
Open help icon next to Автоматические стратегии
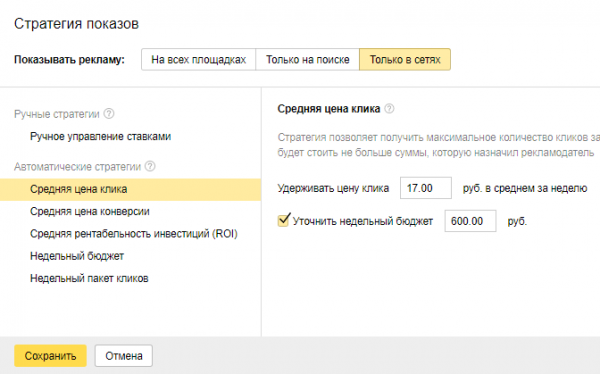(x=150, y=167)
